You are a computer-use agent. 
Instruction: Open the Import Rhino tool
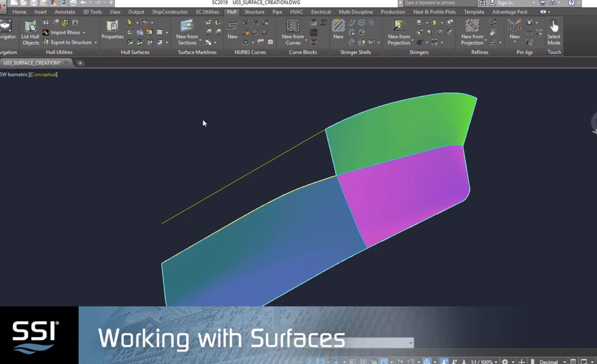tap(65, 32)
